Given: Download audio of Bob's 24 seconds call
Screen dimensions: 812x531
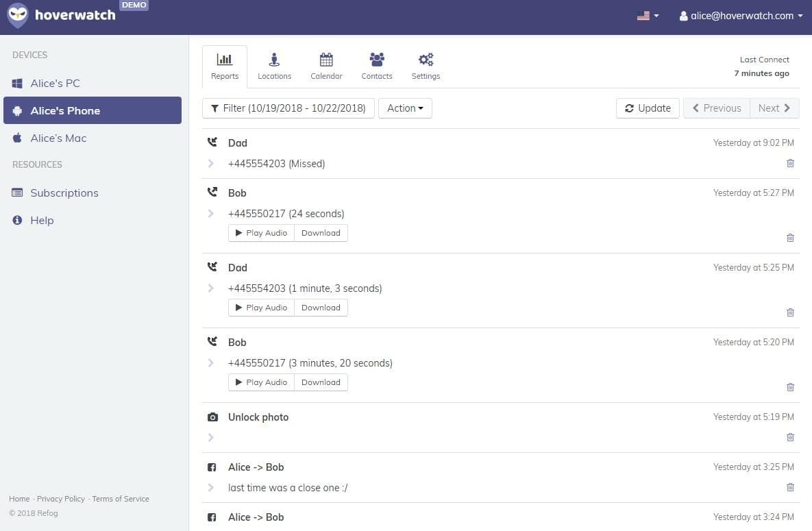Looking at the screenshot, I should click(321, 233).
